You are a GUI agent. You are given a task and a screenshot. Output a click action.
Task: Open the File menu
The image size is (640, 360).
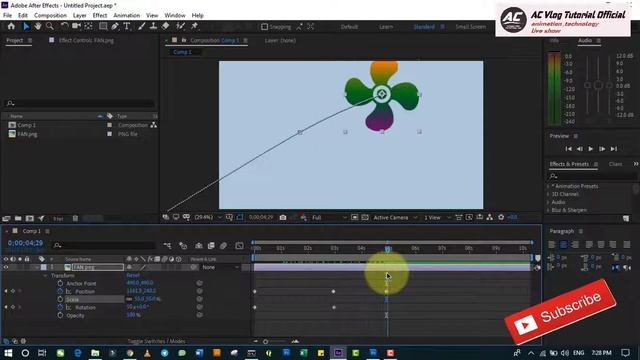pyautogui.click(x=7, y=16)
